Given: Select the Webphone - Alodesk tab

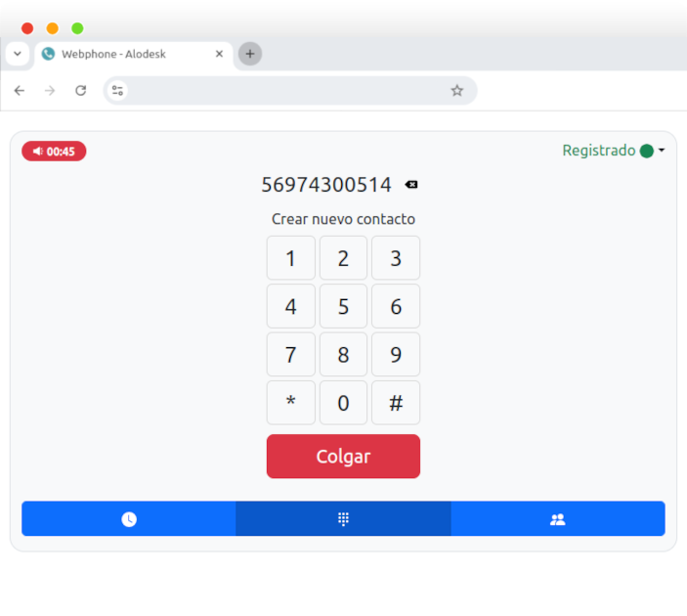Looking at the screenshot, I should pyautogui.click(x=127, y=55).
